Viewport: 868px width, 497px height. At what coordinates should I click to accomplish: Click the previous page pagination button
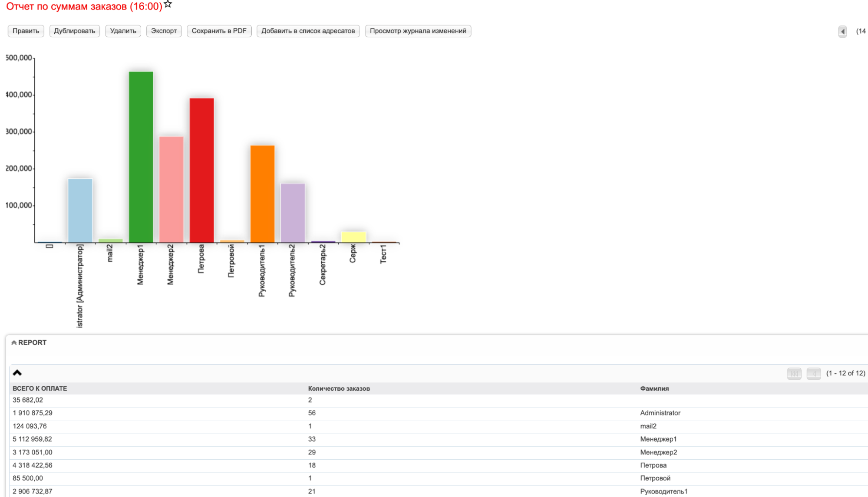813,373
